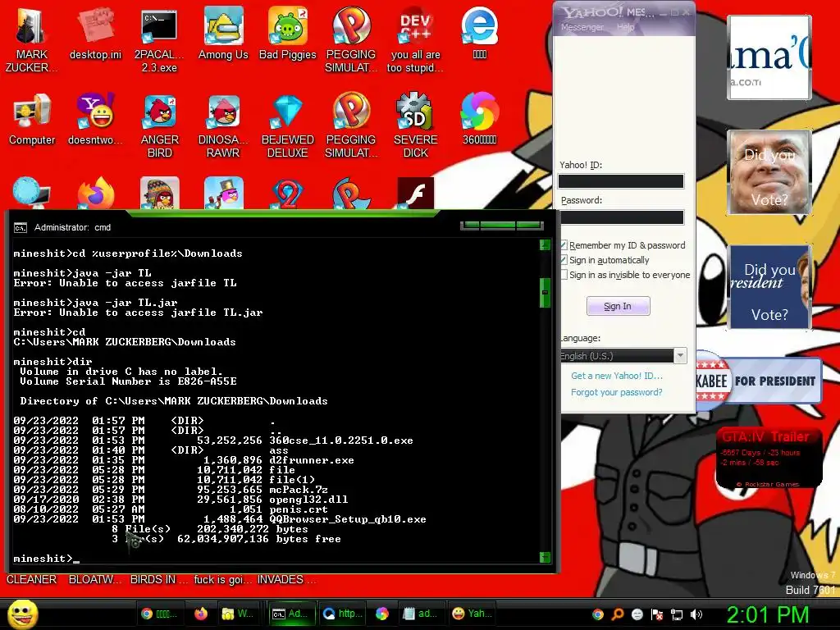Open the gear desktop icon with SD logo
The height and width of the screenshot is (630, 840).
[415, 126]
